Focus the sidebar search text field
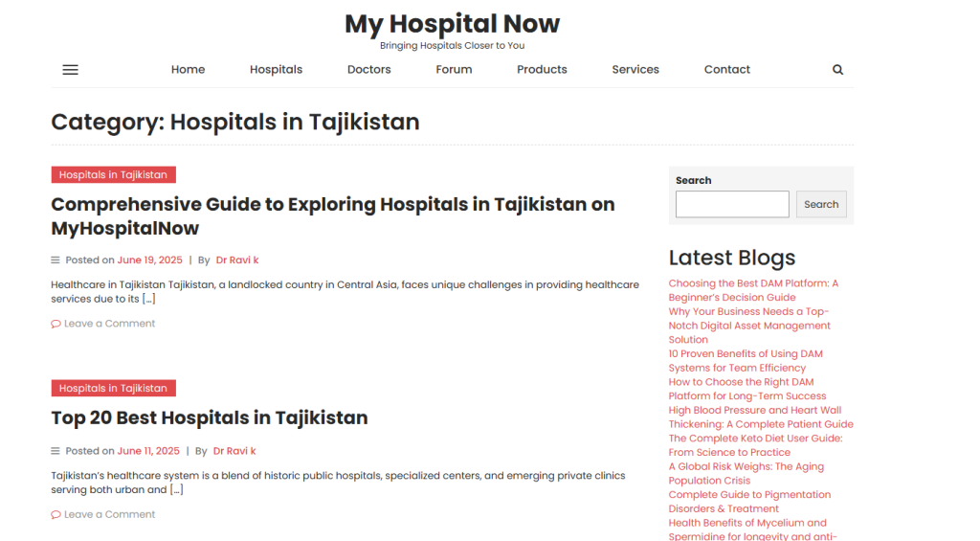Viewport: 980px width, 541px height. [x=732, y=205]
